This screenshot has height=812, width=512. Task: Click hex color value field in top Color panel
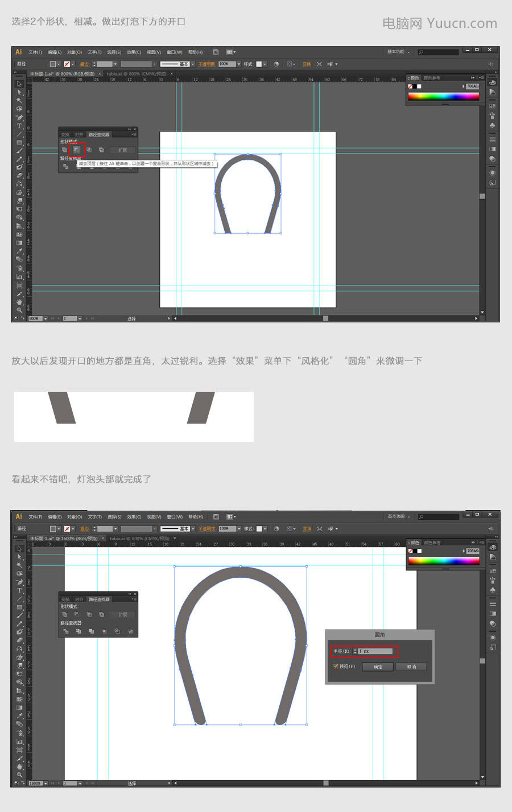473,86
